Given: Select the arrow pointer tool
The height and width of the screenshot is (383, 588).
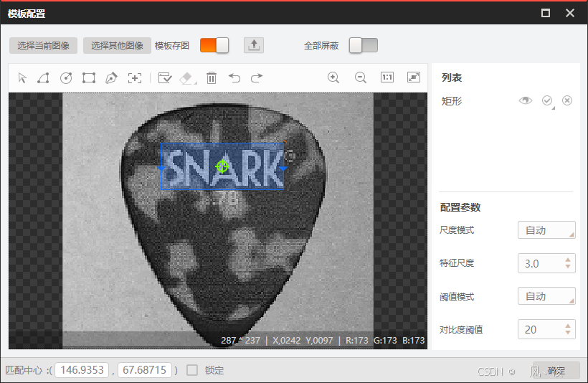Looking at the screenshot, I should (22, 78).
